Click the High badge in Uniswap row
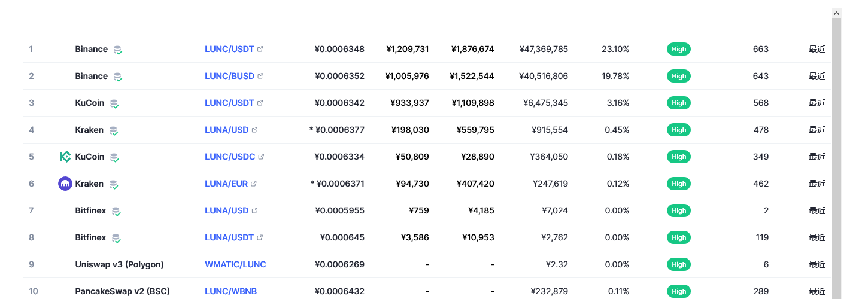Viewport: 868px width, 299px height. (679, 264)
